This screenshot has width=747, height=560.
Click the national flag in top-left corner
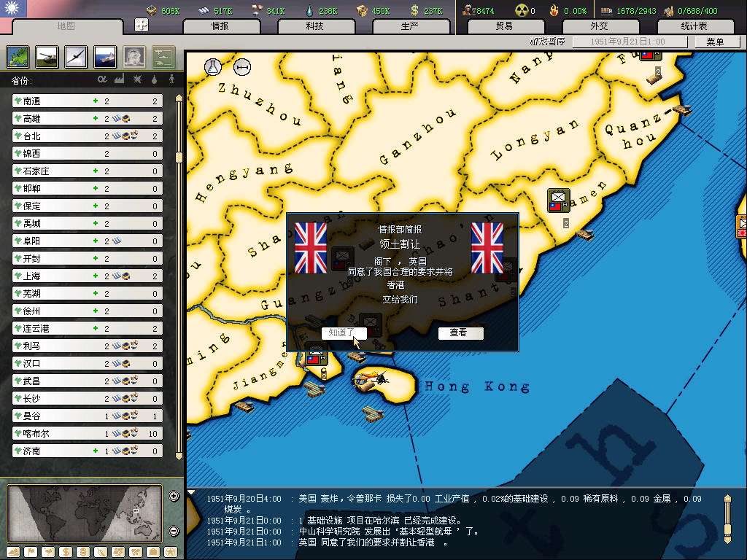pyautogui.click(x=13, y=9)
